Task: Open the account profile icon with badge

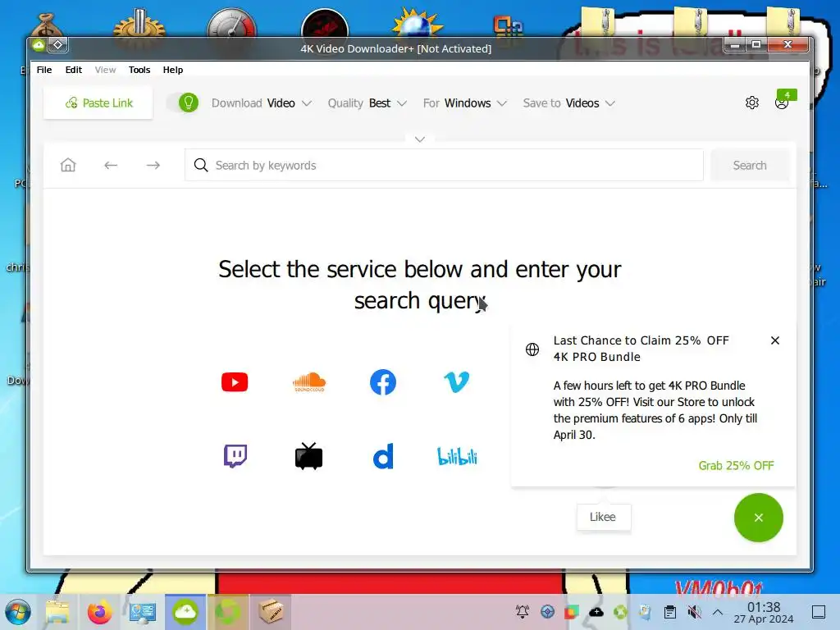Action: point(783,102)
